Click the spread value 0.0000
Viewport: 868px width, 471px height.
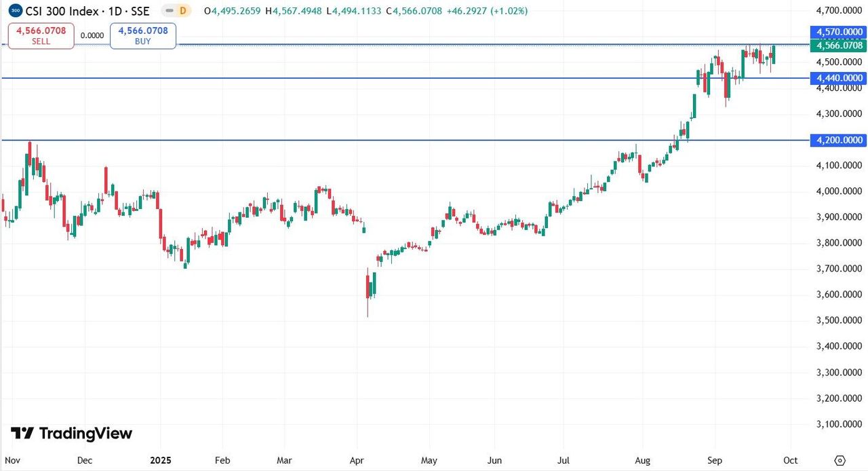click(92, 35)
